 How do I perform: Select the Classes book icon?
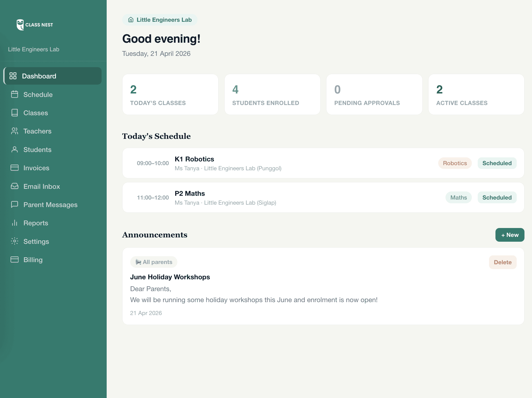coord(14,113)
